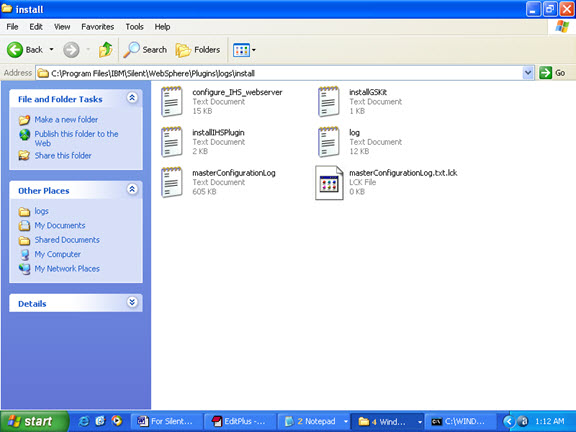The width and height of the screenshot is (576, 432).
Task: Open the Back button history dropdown
Action: 51,50
